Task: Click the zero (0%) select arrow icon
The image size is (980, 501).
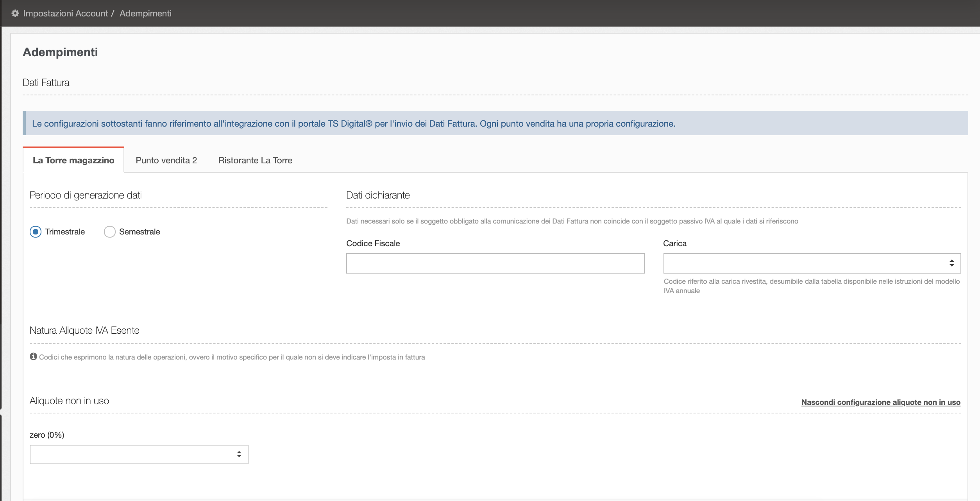Action: pos(239,454)
